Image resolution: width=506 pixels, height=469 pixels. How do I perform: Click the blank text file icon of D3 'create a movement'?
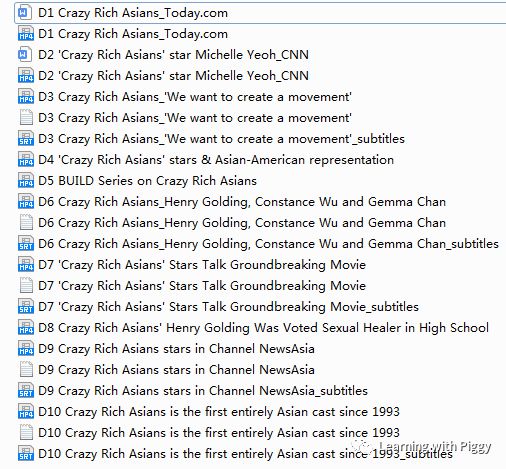click(26, 118)
